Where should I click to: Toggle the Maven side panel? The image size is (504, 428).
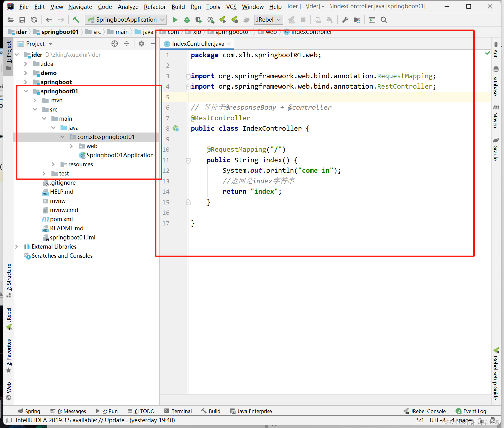496,116
